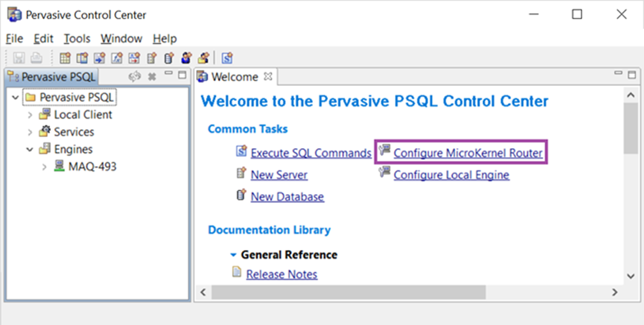Click the New User-Defined Function icon
This screenshot has width=644, height=325.
tap(116, 58)
